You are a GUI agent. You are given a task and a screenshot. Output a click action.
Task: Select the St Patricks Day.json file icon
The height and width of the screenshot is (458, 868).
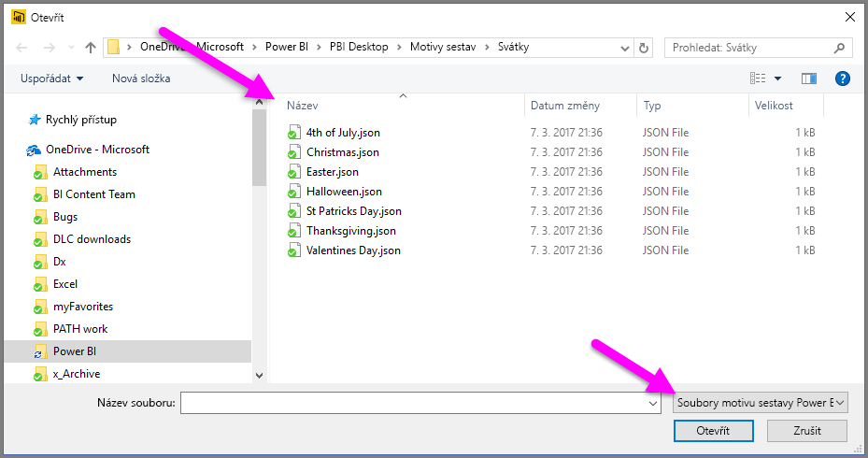[x=294, y=211]
